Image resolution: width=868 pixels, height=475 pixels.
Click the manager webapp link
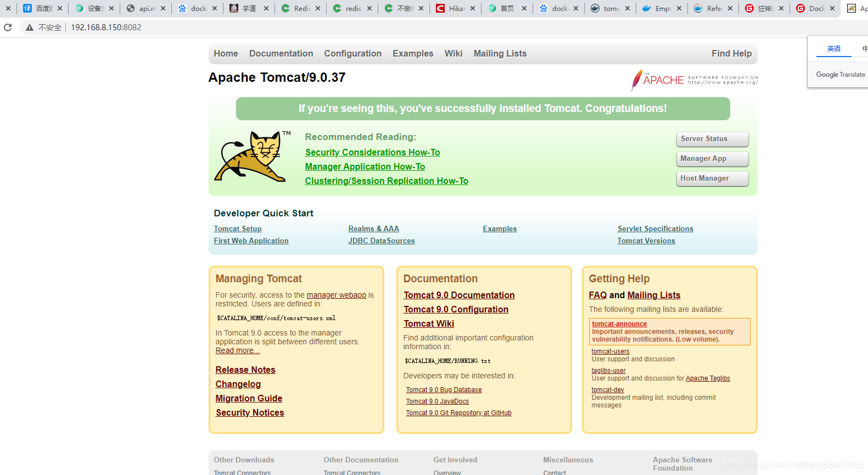[x=336, y=295]
